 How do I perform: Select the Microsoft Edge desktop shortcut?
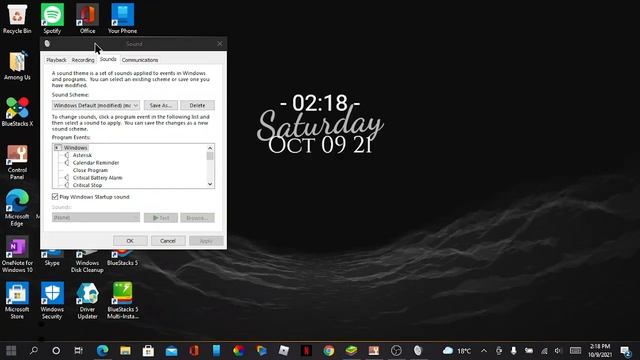coord(17,208)
